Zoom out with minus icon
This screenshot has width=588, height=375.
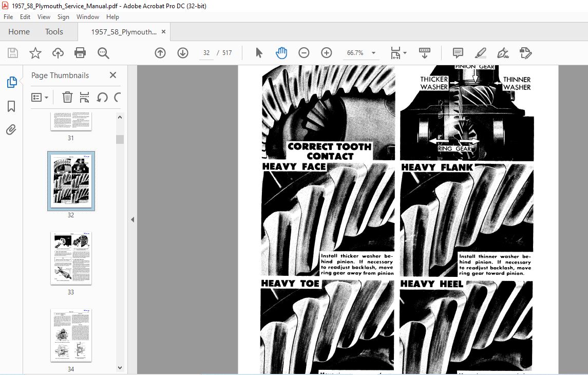pyautogui.click(x=304, y=53)
